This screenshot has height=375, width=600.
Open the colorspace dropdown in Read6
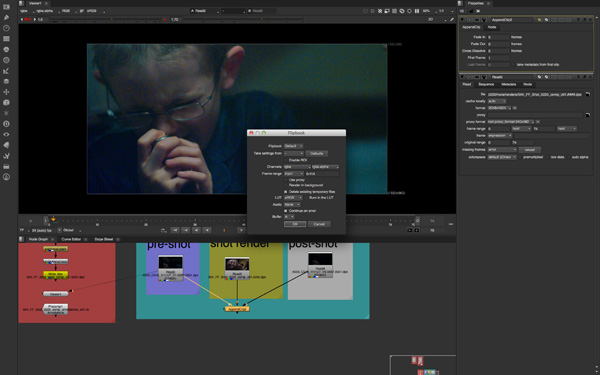coord(502,157)
